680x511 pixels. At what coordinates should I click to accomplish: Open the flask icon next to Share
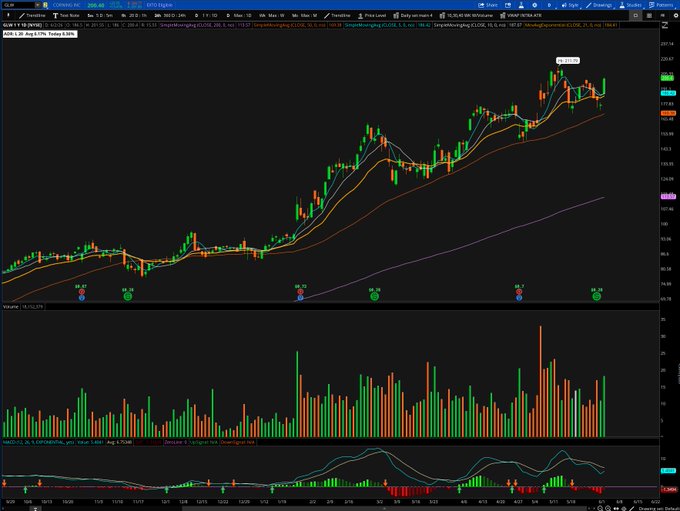(521, 5)
